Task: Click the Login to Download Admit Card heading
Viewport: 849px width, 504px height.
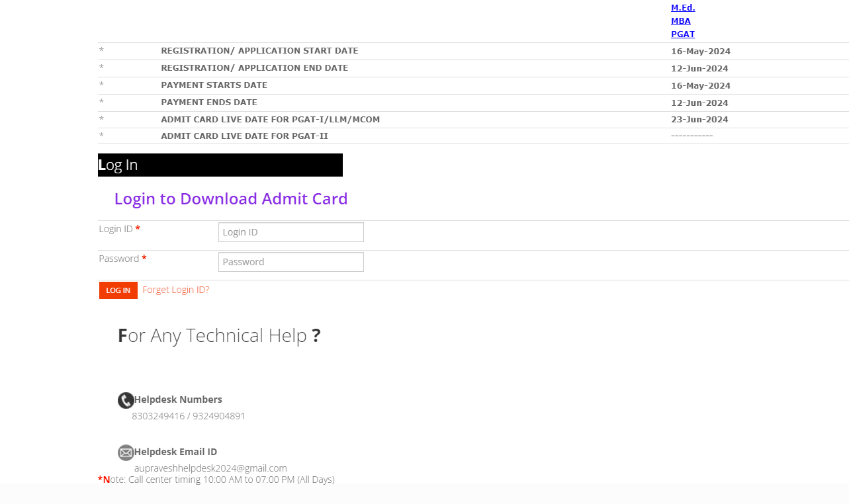Action: coord(230,198)
